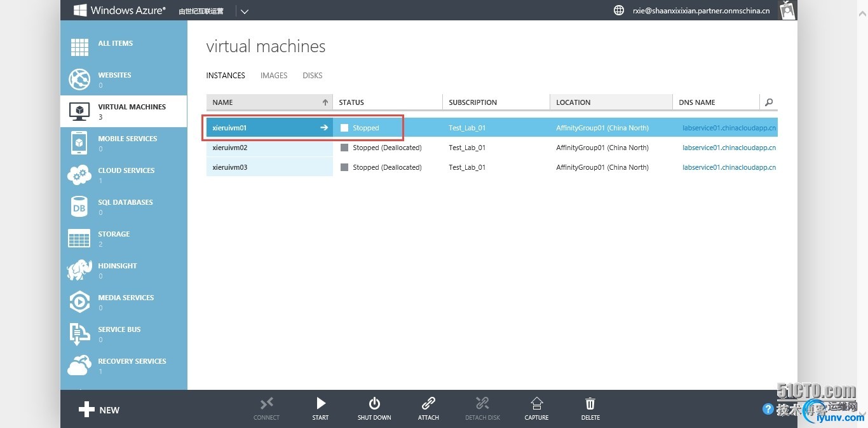Open the Recovery Services cloud icon
Viewport: 868px width, 428px height.
tap(79, 366)
